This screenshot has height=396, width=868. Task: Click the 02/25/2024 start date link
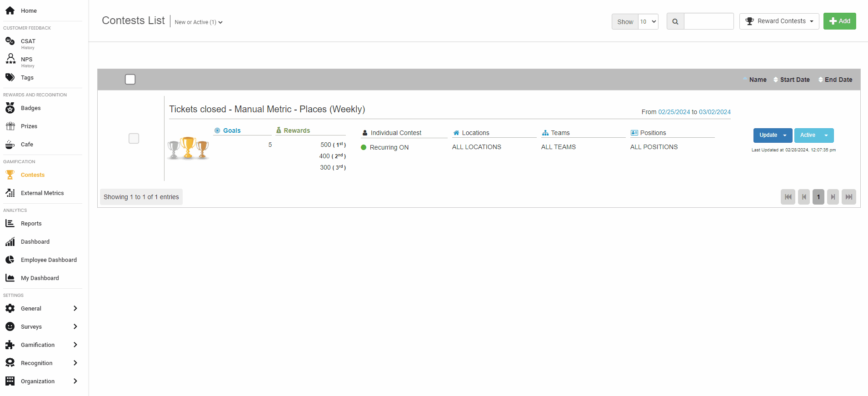[674, 112]
